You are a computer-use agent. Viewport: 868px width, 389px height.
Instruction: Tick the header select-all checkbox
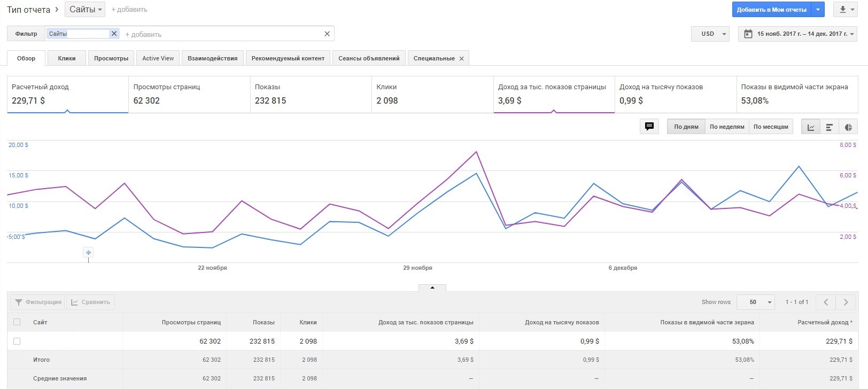point(17,322)
